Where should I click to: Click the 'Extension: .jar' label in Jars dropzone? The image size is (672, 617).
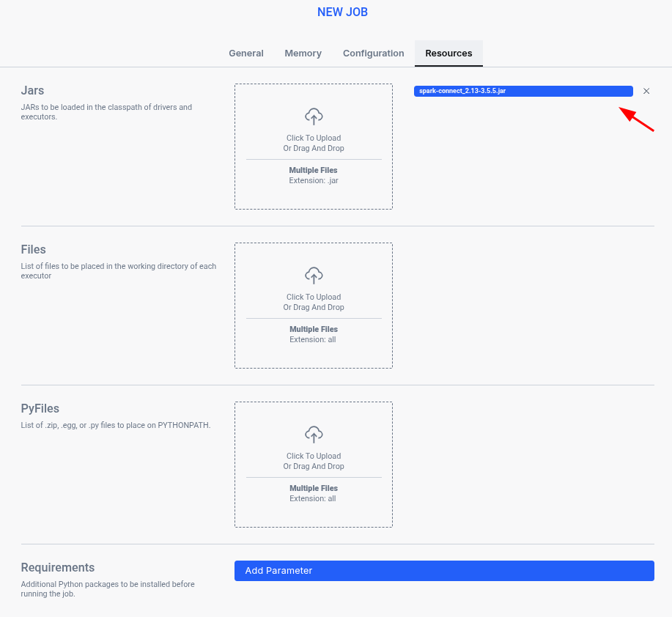314,180
